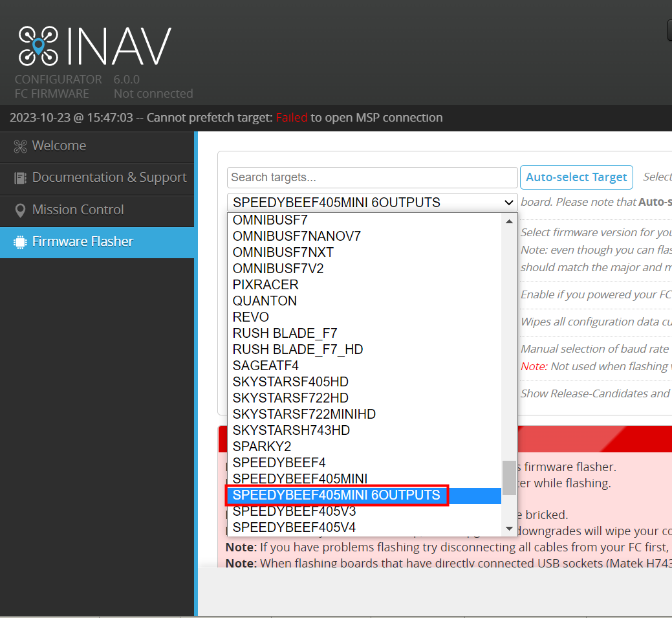Viewport: 672px width, 618px height.
Task: Click the FC Firmware Not connected status
Action: point(103,93)
